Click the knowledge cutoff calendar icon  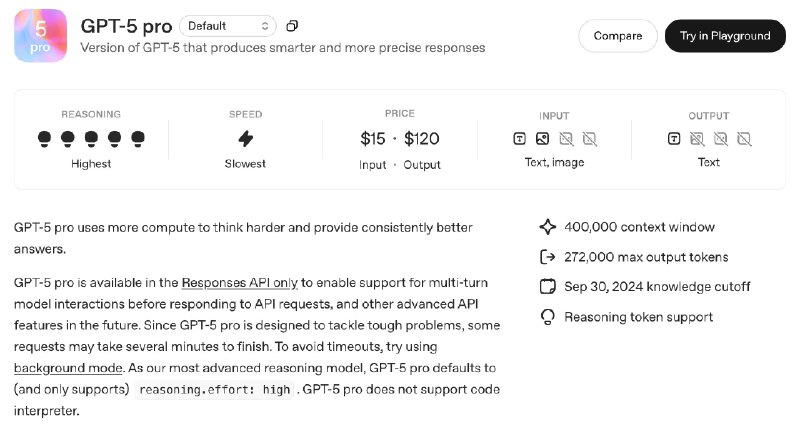pyautogui.click(x=547, y=287)
